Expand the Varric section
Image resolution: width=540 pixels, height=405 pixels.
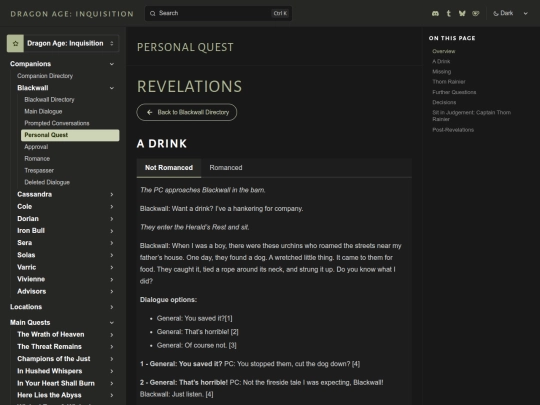(112, 267)
